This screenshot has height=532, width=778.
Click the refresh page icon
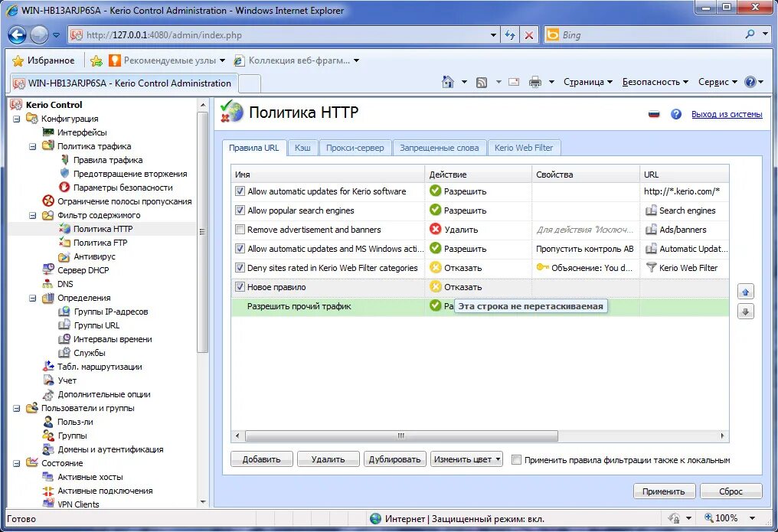tap(510, 34)
